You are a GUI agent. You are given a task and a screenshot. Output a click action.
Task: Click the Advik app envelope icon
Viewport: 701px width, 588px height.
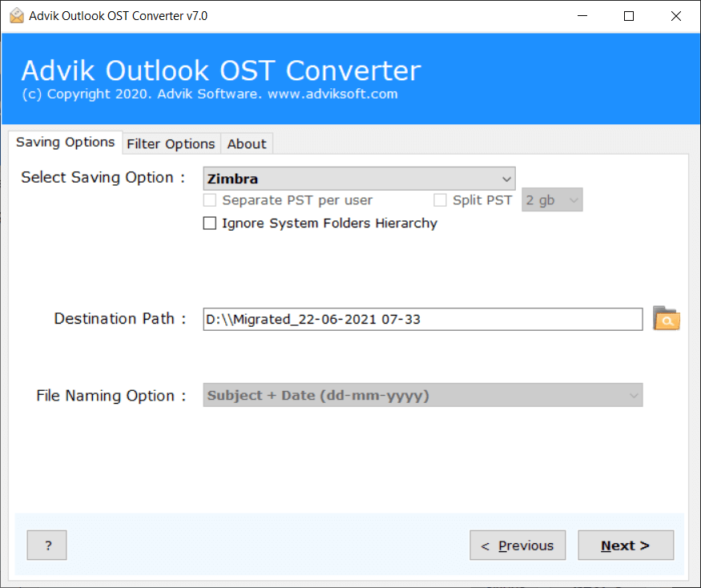click(x=17, y=16)
